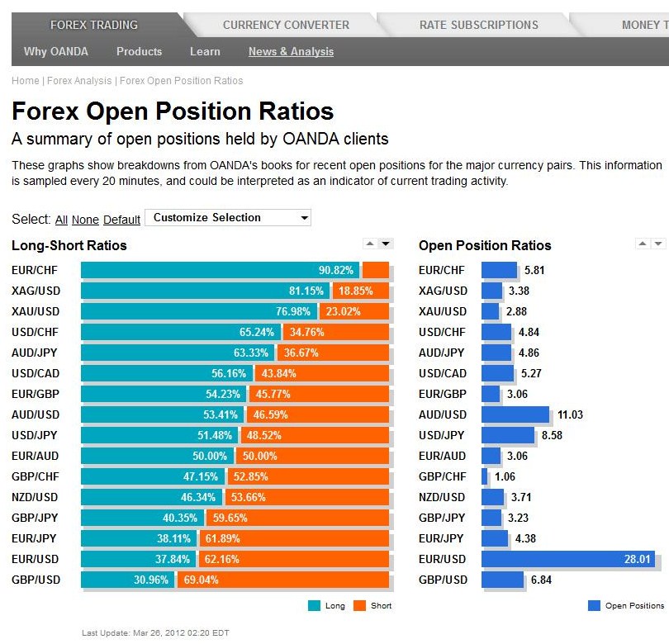Switch to the Currency Converter tab
Viewport: 669px width, 644px height.
[286, 25]
